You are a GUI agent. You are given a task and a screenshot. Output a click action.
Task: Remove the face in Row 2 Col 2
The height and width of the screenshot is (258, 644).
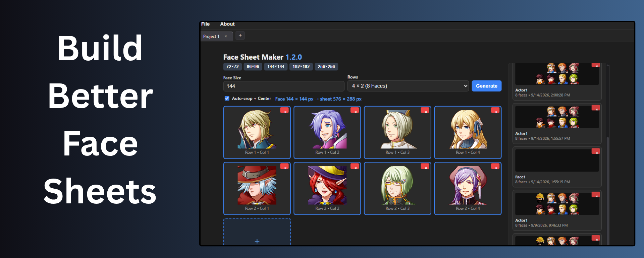coord(355,166)
